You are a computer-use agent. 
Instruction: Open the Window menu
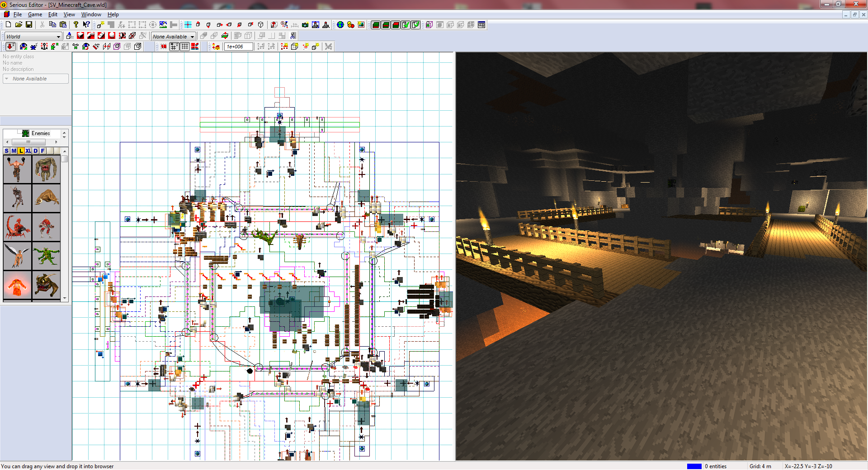coord(91,14)
